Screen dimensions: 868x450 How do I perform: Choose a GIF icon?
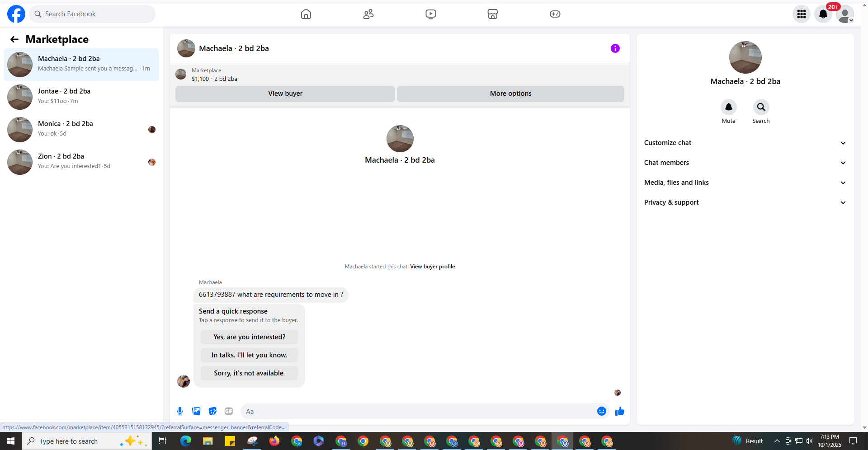(229, 411)
